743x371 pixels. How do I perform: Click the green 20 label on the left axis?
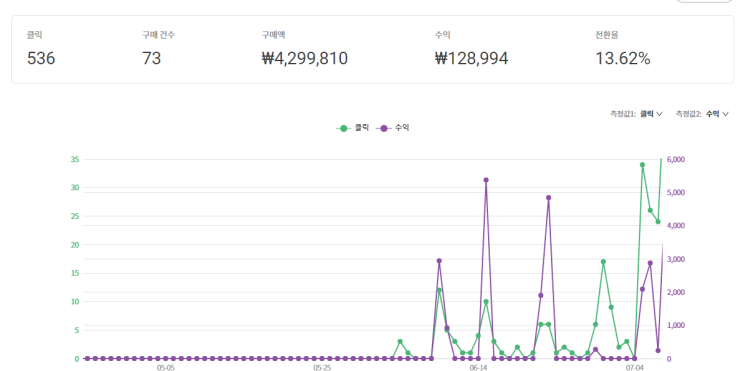point(74,245)
